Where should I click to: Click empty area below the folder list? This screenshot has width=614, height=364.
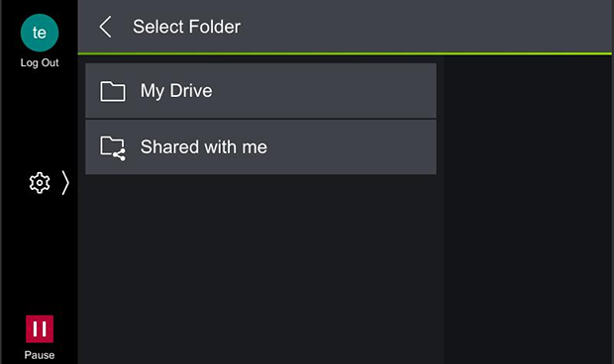[260, 270]
